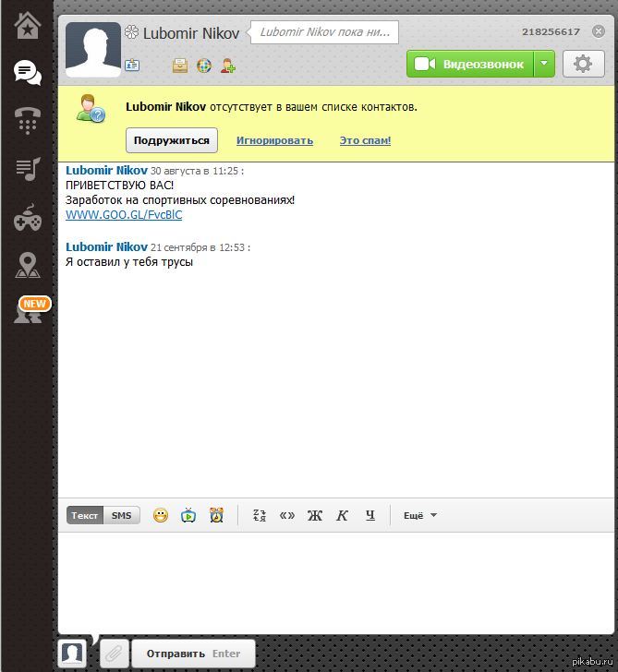Open the animated TV cartoon icon
The width and height of the screenshot is (618, 672).
(188, 515)
